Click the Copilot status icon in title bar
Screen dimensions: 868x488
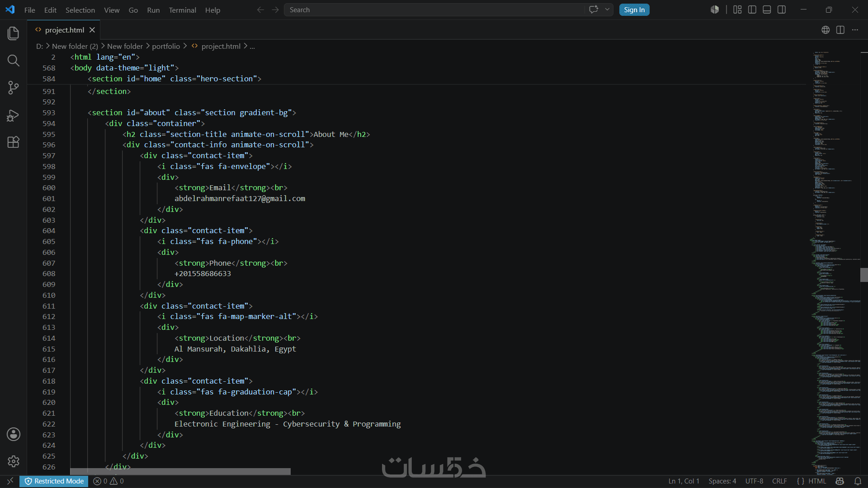coord(715,9)
